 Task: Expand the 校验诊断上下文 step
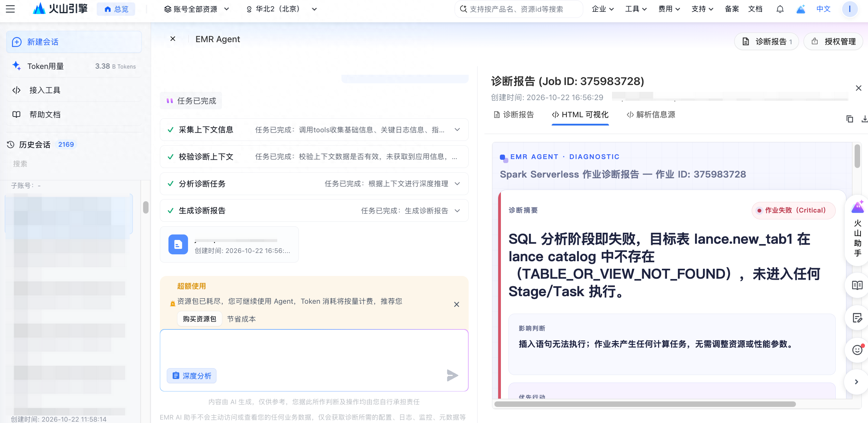pos(314,157)
